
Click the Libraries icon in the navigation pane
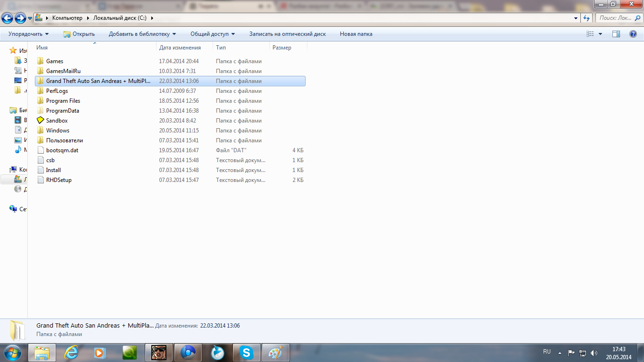13,110
